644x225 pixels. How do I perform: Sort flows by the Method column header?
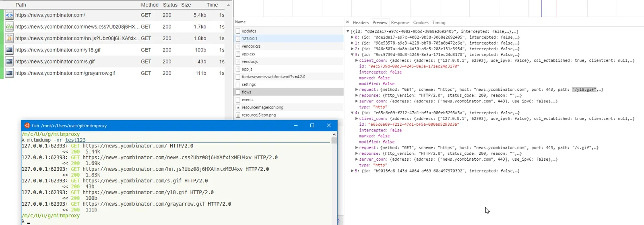click(x=150, y=5)
